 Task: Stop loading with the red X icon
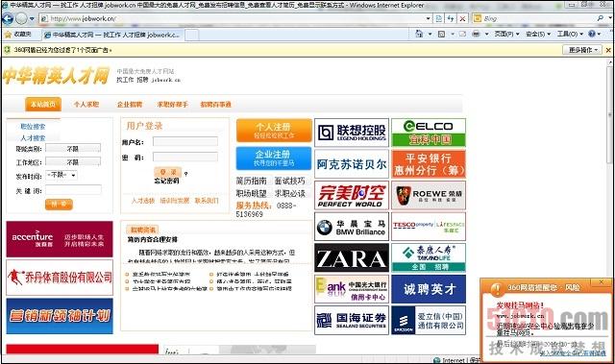[x=463, y=18]
